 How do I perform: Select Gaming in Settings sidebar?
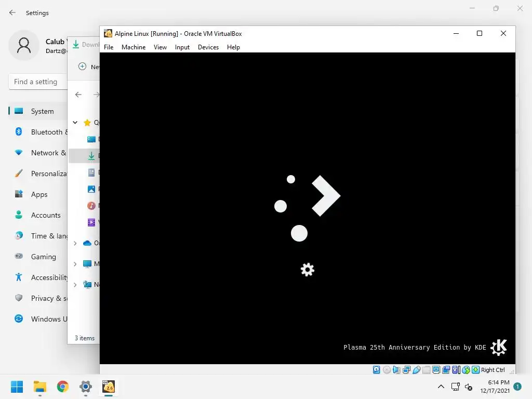(x=38, y=257)
